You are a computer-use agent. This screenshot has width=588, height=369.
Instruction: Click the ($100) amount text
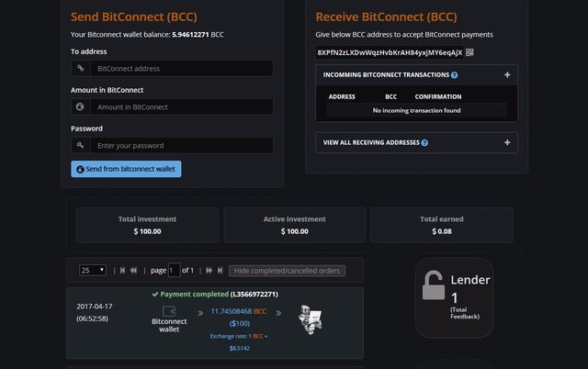point(240,323)
